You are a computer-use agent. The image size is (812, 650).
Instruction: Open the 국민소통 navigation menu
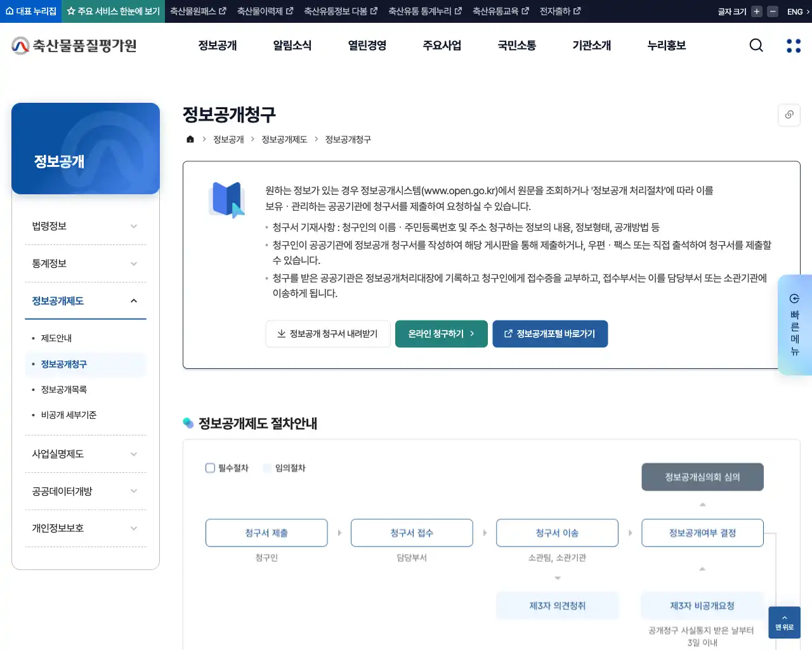[516, 45]
